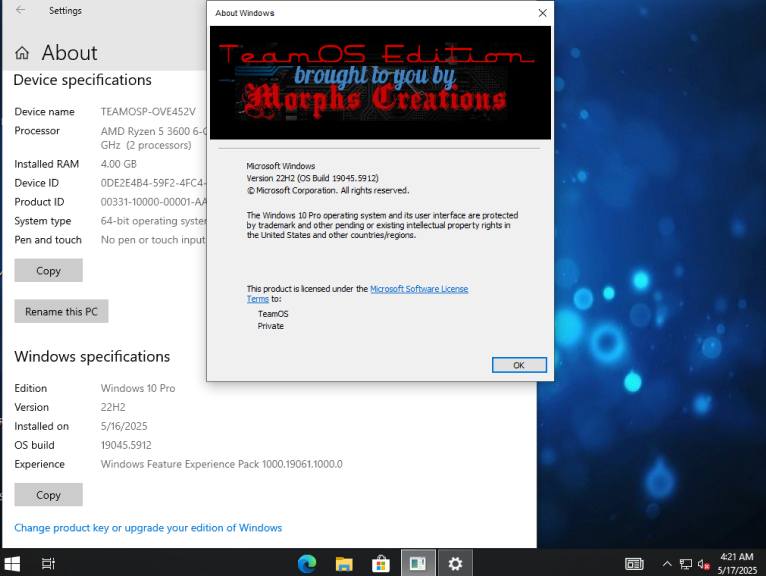The width and height of the screenshot is (766, 576).
Task: Click TeamOS licensee name in dialog
Action: (273, 314)
